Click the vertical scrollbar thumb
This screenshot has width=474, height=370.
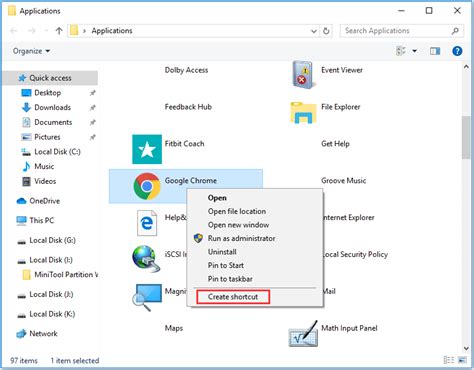(x=466, y=137)
